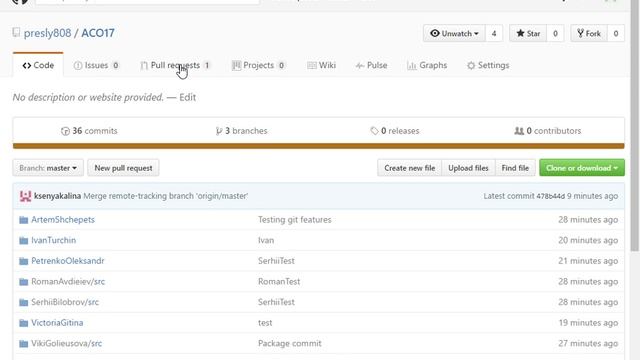Open the ArtemShchepets folder
This screenshot has width=640, height=360.
click(x=63, y=220)
